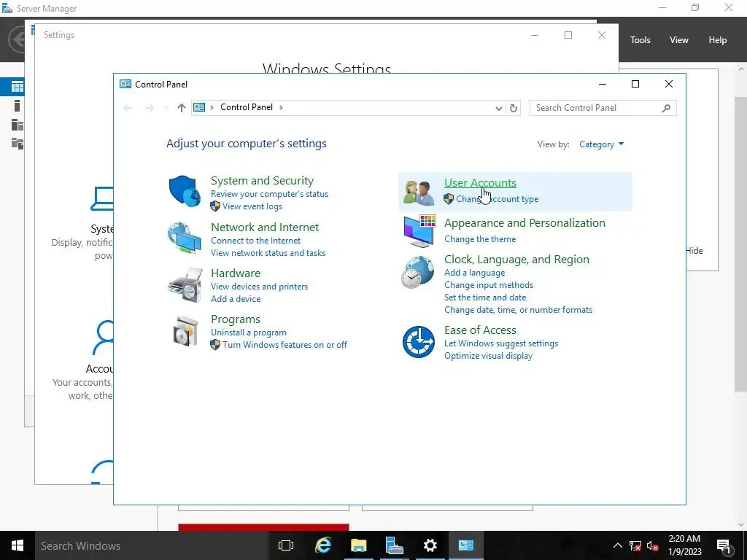Viewport: 747px width, 560px height.
Task: Click Hide in Server Manager window
Action: (694, 251)
